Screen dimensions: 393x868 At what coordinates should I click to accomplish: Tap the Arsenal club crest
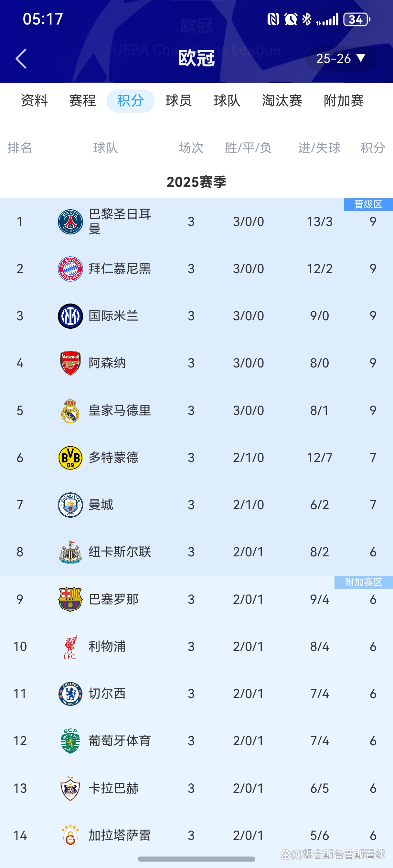point(70,363)
